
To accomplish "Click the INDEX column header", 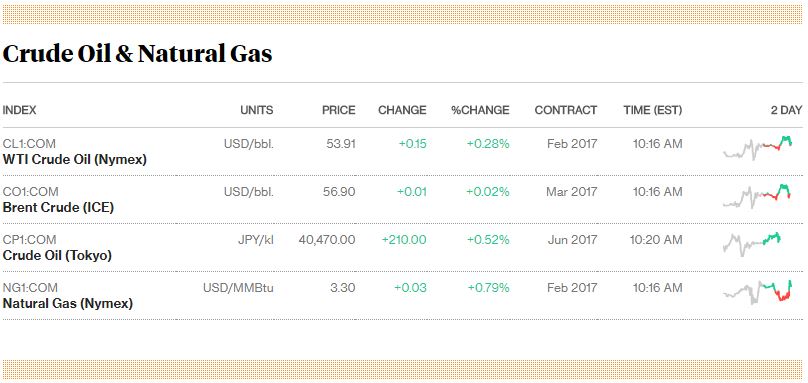I will (x=20, y=110).
